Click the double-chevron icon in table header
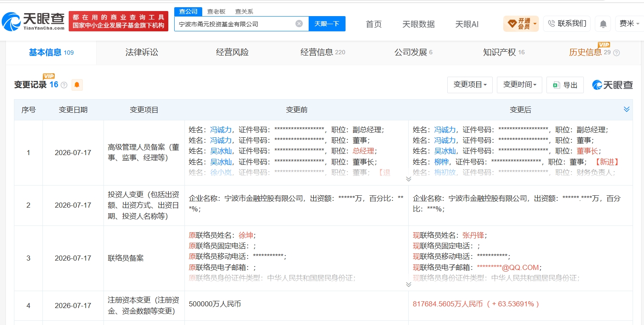 pos(627,109)
